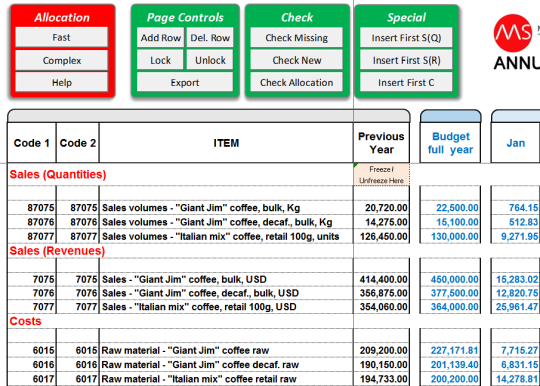Select previous year value 126,450.00

[381, 237]
